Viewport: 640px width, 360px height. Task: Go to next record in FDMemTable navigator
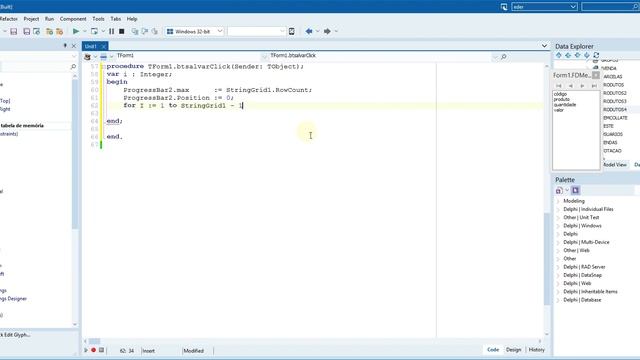tap(582, 86)
